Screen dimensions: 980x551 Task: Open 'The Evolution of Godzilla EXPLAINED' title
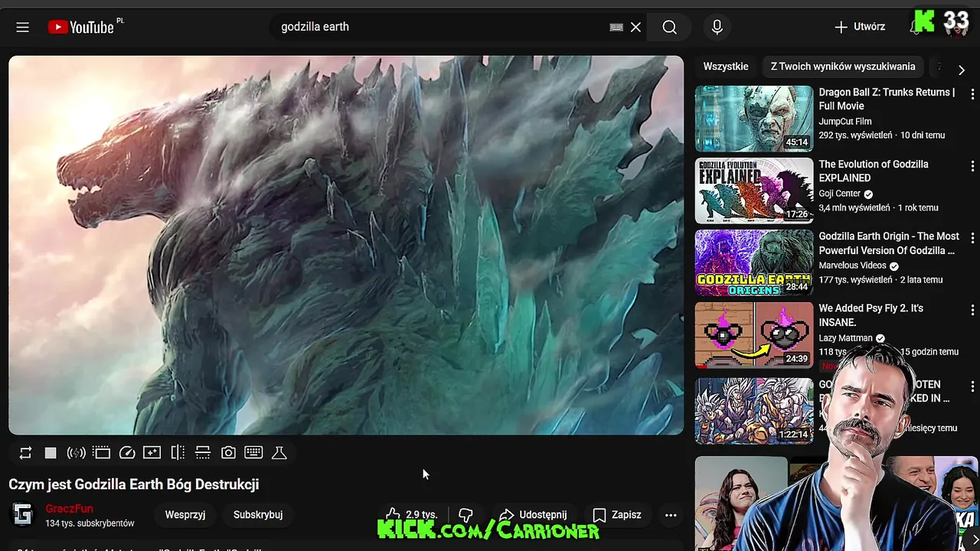coord(874,171)
